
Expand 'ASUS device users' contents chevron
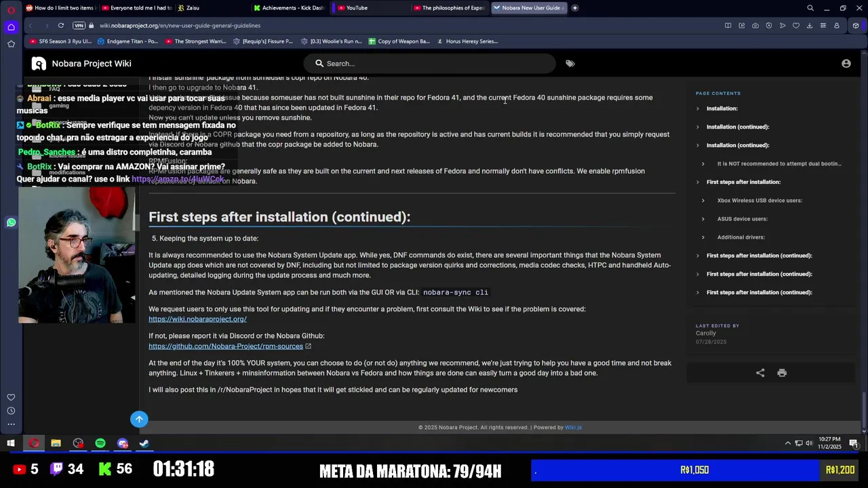click(703, 219)
